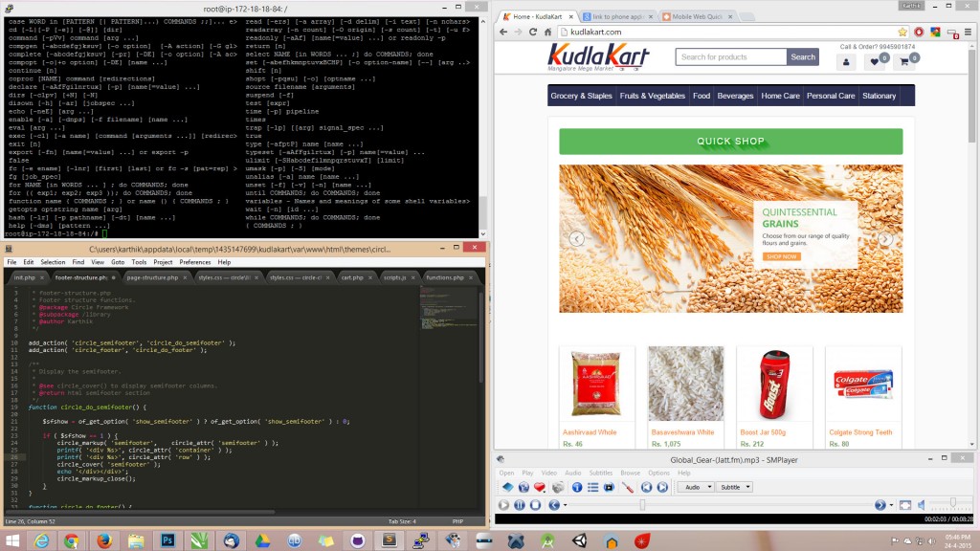The height and width of the screenshot is (551, 980).
Task: Open the Fruits & Vegetables category menu
Action: 653,96
